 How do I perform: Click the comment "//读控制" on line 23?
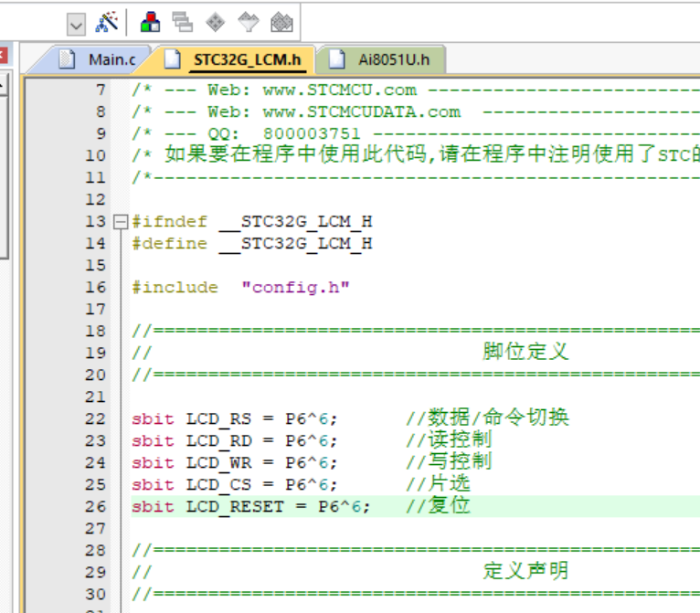pyautogui.click(x=449, y=440)
